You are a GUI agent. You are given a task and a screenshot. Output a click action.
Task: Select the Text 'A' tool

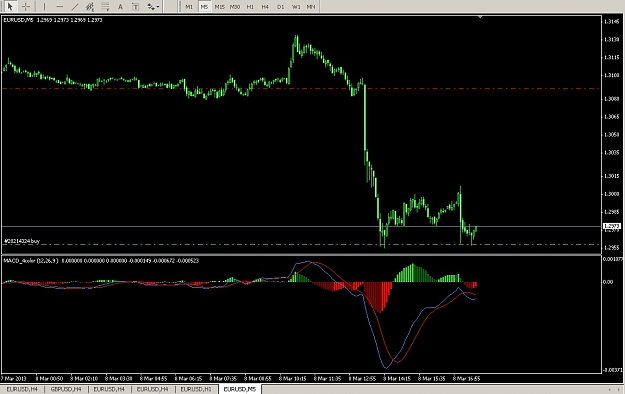tap(120, 6)
